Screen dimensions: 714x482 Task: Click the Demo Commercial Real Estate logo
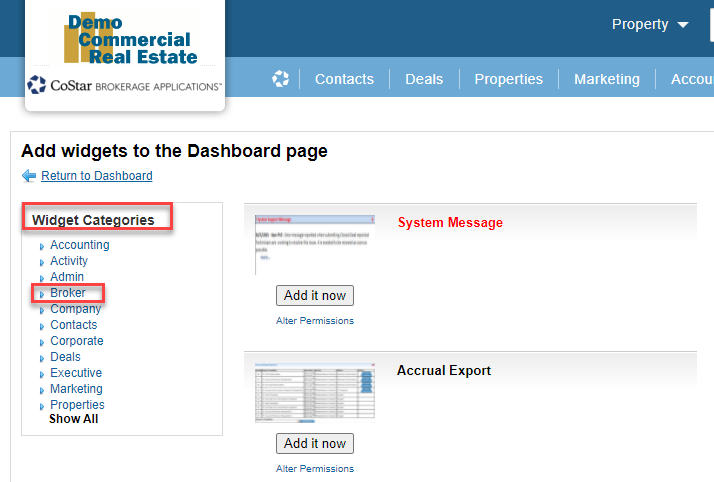125,38
